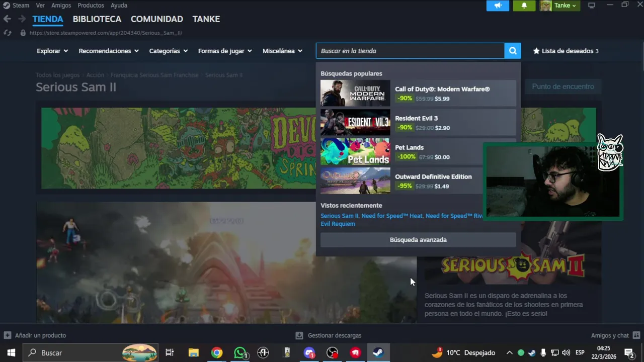Open Discord from the taskbar
The image size is (644, 362).
tap(309, 352)
